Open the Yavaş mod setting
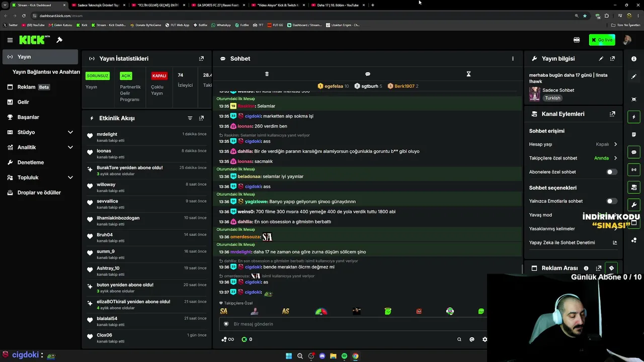 pos(573,215)
